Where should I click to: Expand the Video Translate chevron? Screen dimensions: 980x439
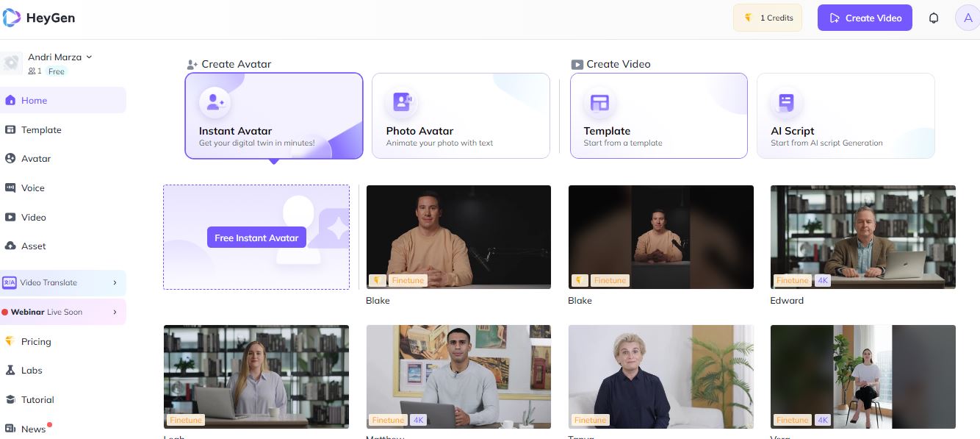[x=115, y=282]
